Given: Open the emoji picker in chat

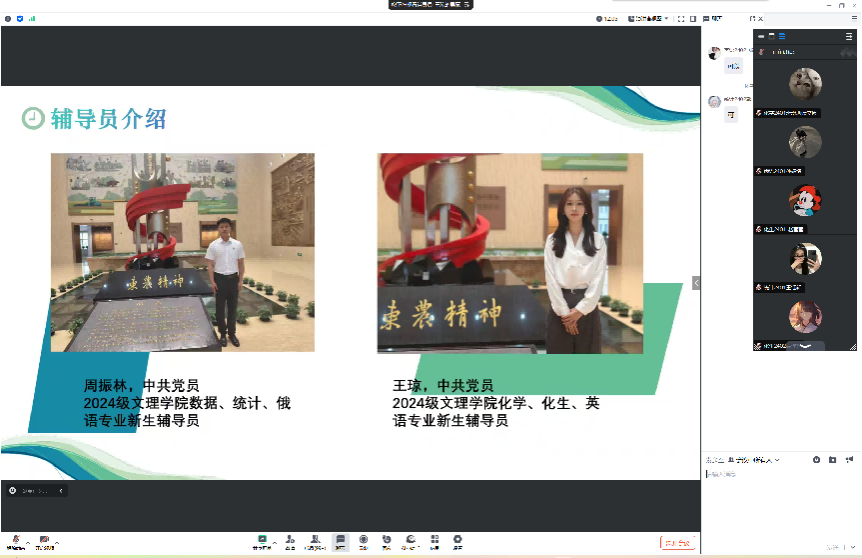Looking at the screenshot, I should point(816,460).
